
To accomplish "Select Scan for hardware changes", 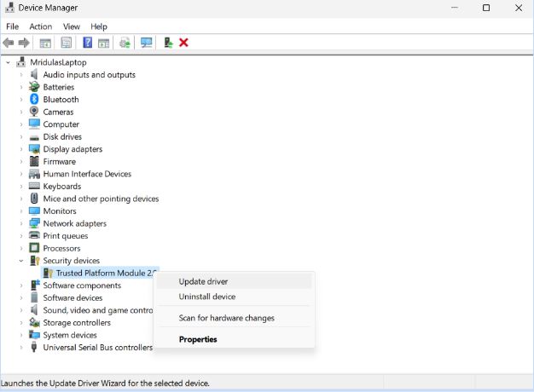I will pyautogui.click(x=234, y=318).
